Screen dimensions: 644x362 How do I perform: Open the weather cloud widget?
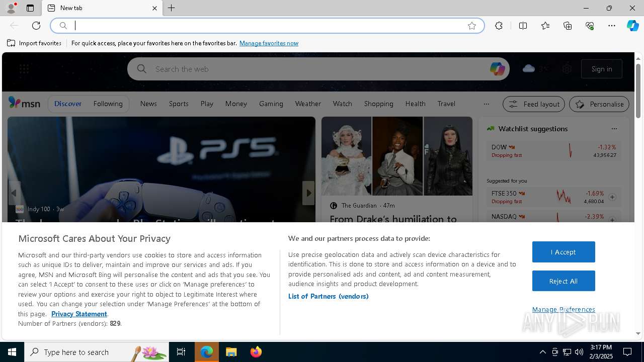[x=535, y=68]
